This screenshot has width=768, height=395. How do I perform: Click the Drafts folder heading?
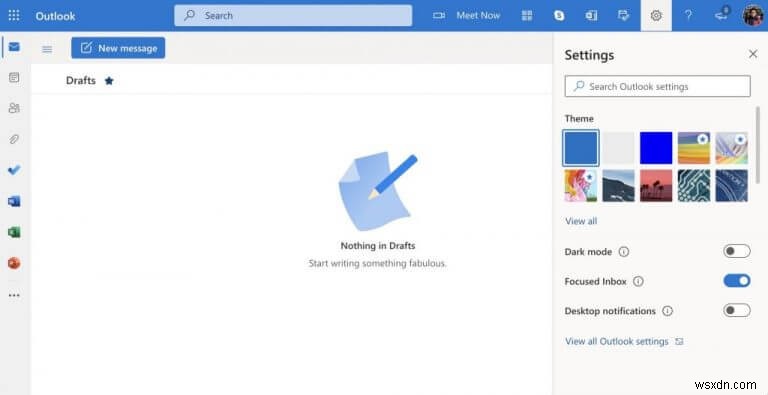(x=81, y=81)
